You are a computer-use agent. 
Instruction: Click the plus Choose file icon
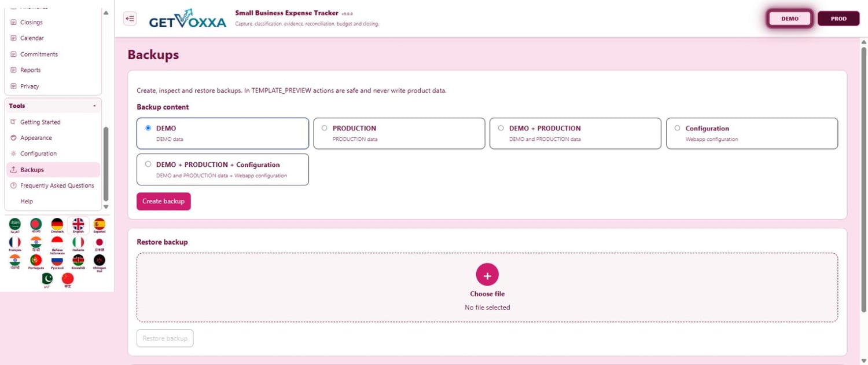pos(487,275)
